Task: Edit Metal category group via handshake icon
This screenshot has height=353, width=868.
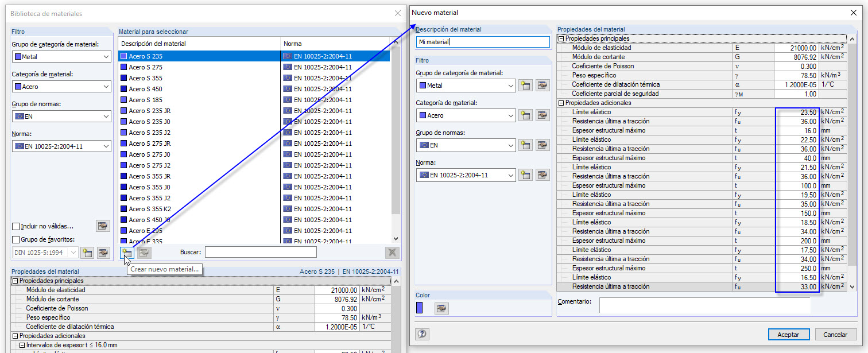Action: click(542, 86)
